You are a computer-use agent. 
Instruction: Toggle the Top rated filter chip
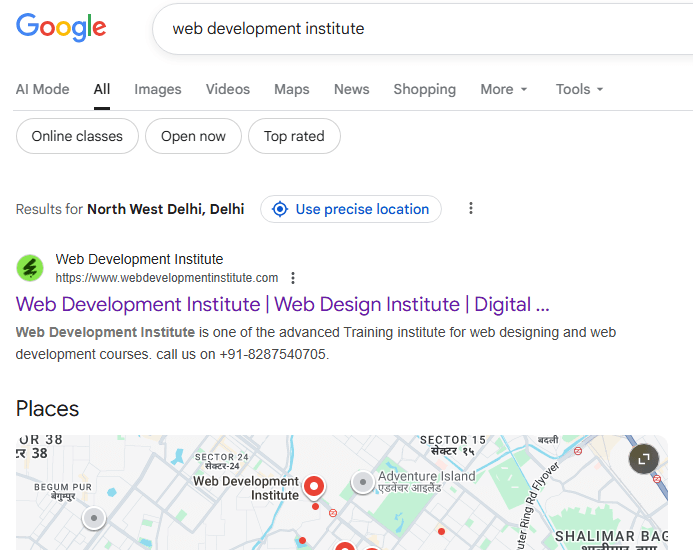(294, 136)
